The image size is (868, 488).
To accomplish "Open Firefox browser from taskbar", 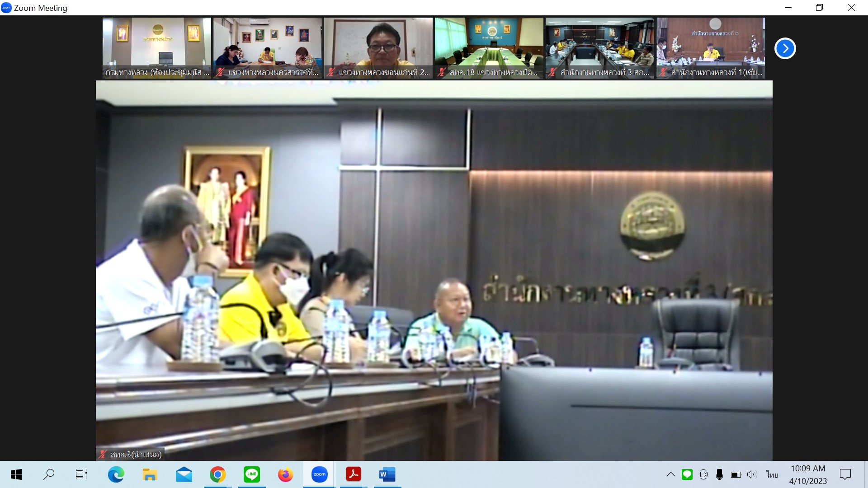I will pos(285,474).
